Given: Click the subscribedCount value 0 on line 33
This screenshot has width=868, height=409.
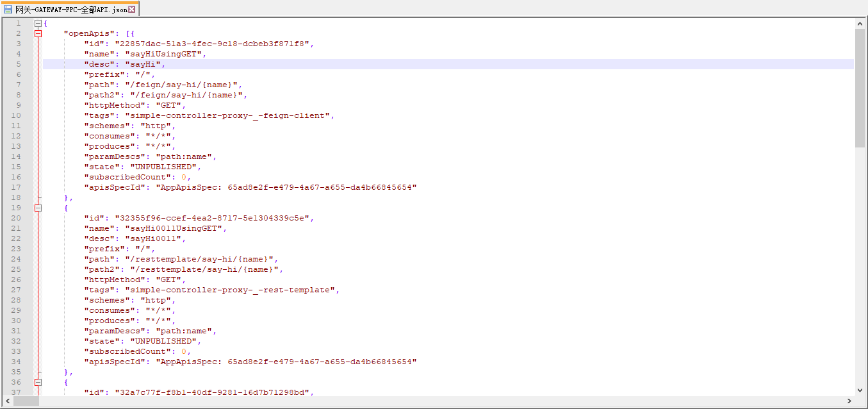Looking at the screenshot, I should 183,351.
